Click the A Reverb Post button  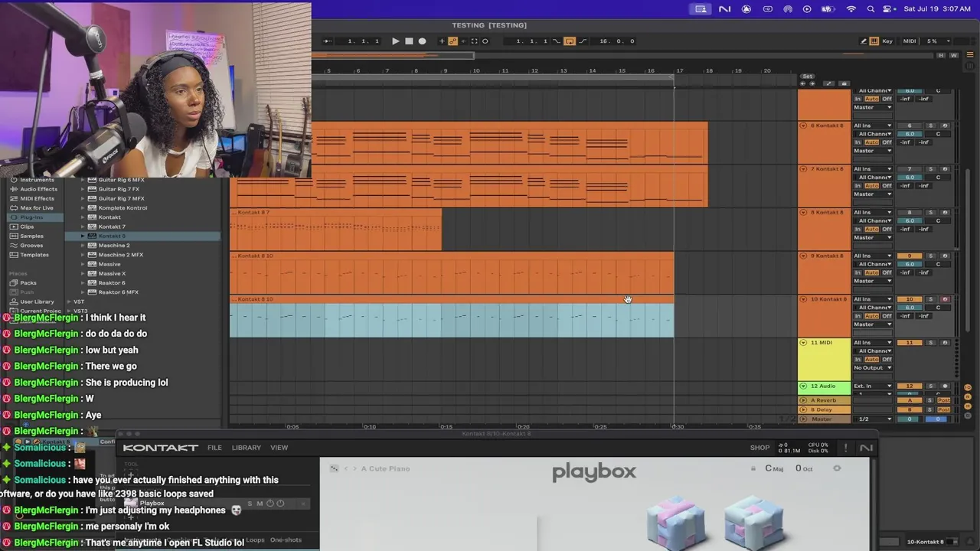click(945, 400)
